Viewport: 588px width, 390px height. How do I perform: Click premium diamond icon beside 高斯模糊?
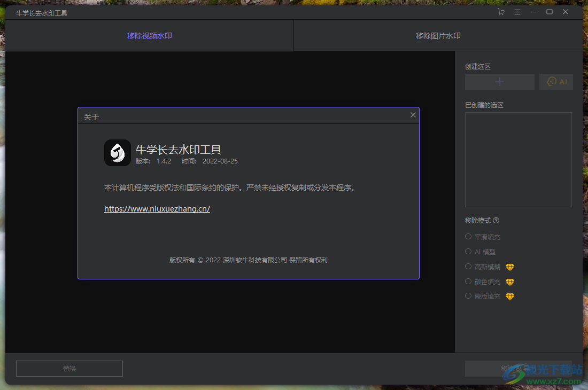[509, 267]
